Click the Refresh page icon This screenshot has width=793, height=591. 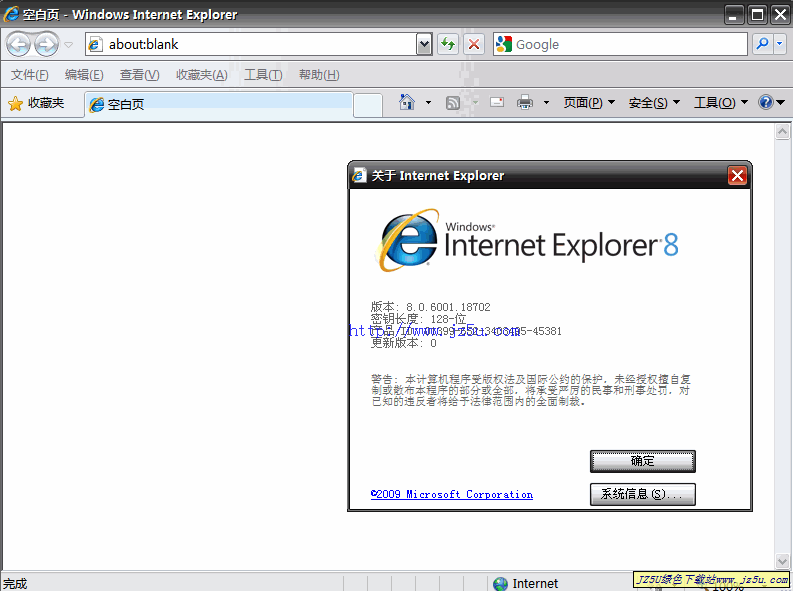448,44
